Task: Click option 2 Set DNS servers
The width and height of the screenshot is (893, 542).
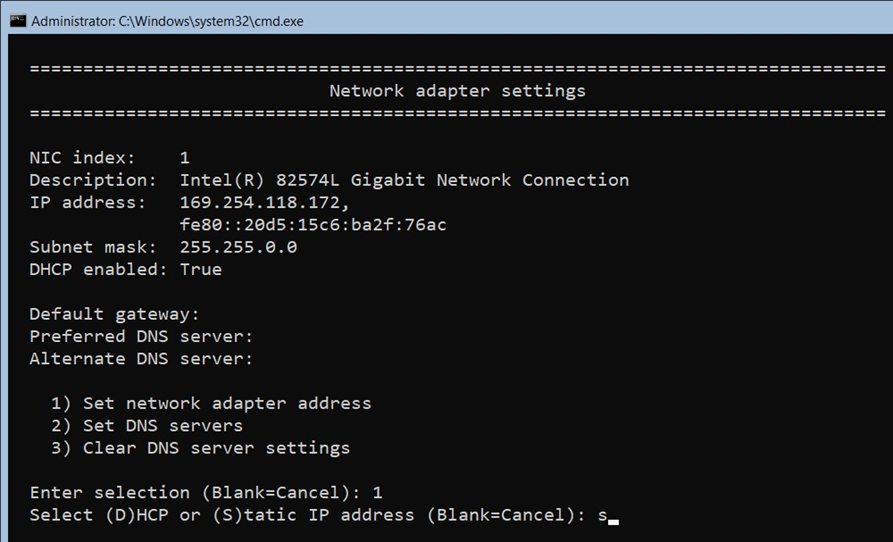Action: (x=147, y=426)
